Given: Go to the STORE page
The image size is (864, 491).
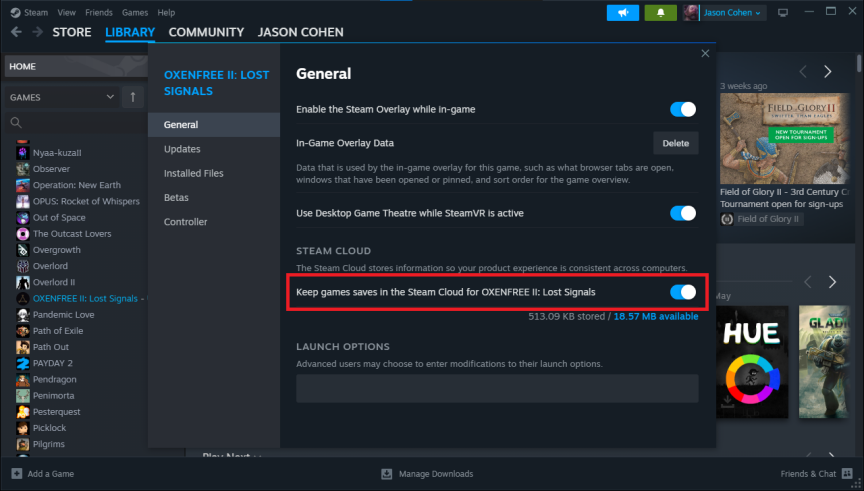Looking at the screenshot, I should point(72,32).
